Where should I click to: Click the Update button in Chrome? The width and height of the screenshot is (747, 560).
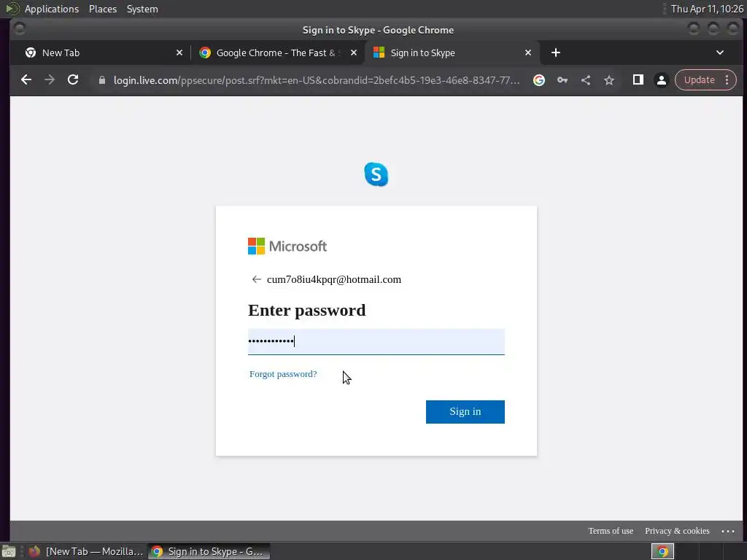tap(699, 80)
